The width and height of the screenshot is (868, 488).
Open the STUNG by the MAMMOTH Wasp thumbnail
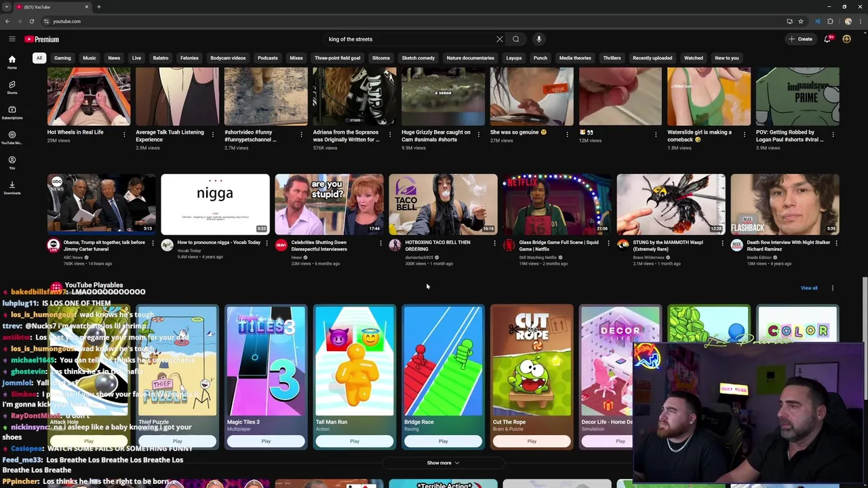point(671,204)
